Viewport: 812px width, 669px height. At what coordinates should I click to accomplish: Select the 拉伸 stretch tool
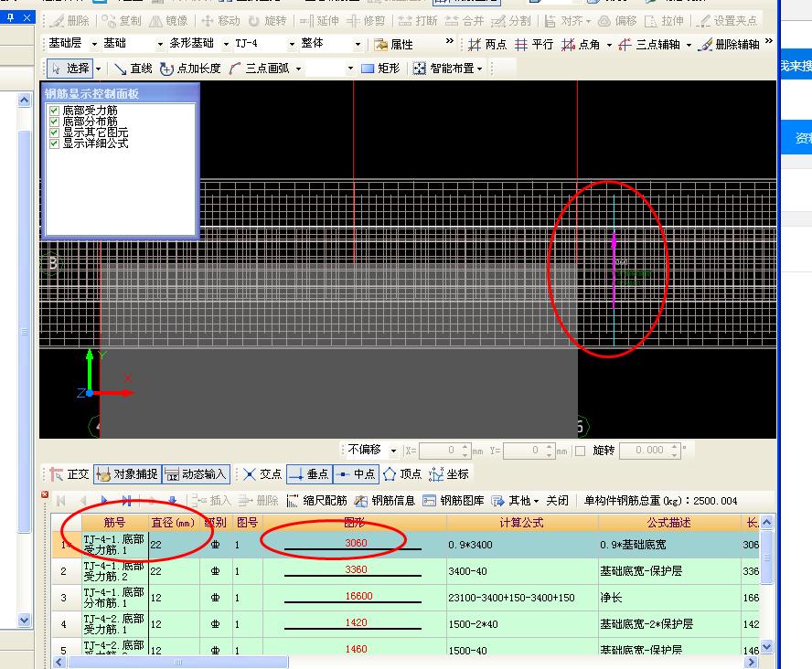pyautogui.click(x=665, y=21)
